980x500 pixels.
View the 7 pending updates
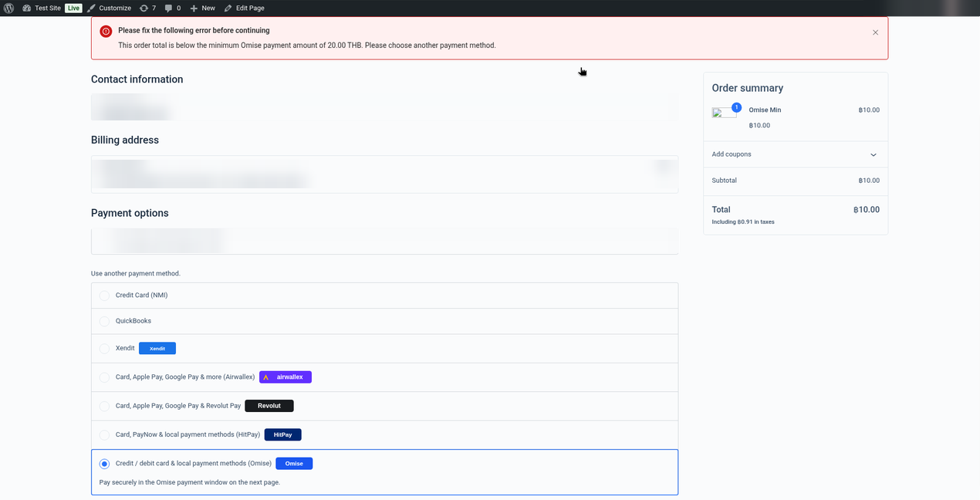click(147, 8)
